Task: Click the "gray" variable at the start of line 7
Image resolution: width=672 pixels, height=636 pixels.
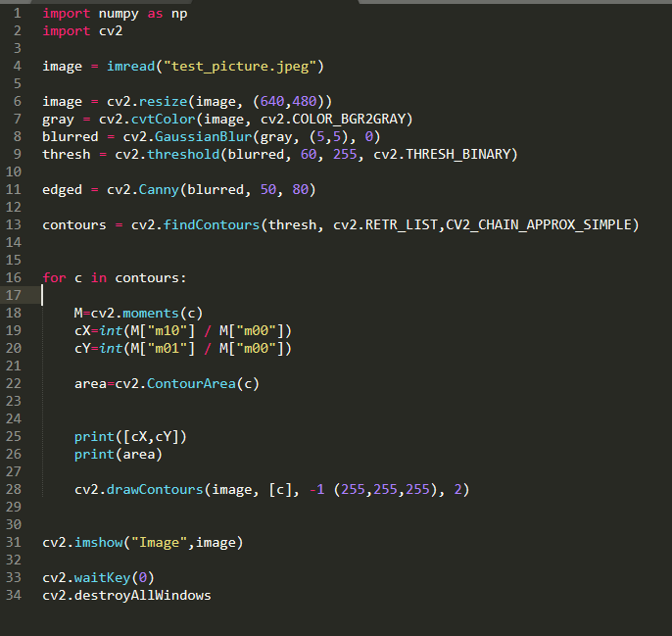Action: click(x=59, y=120)
